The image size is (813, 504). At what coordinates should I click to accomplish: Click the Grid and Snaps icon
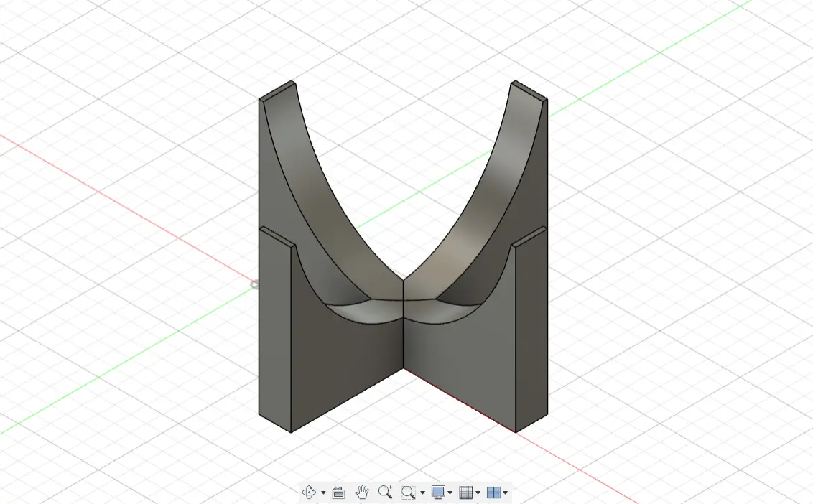point(465,493)
